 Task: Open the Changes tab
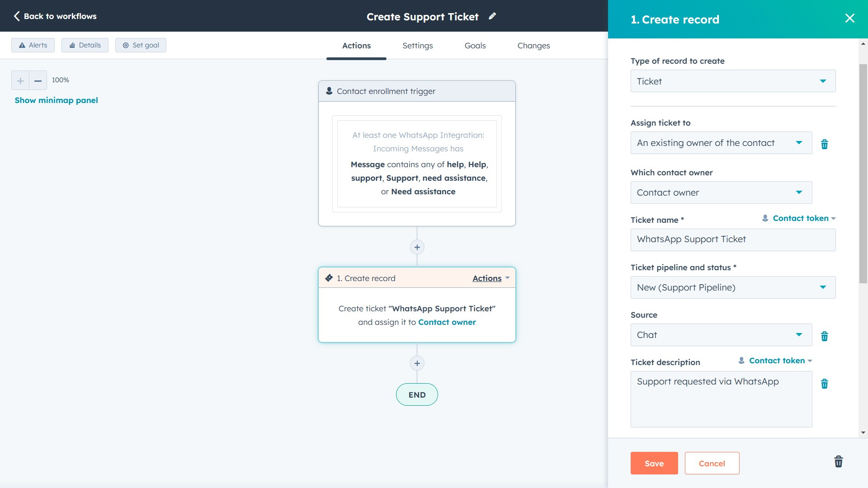(533, 45)
